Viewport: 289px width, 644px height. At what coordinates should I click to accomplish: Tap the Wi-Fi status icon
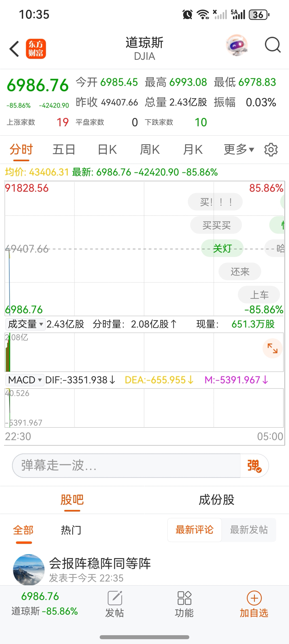coord(203,14)
